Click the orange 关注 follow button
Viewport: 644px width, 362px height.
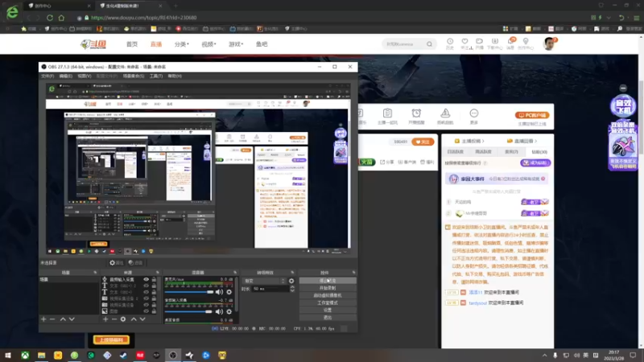[x=423, y=142]
